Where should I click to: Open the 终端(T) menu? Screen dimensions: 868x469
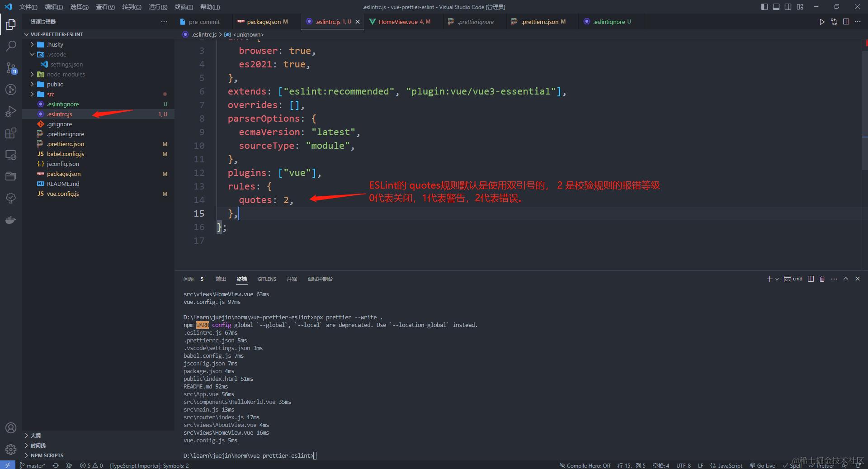(x=184, y=7)
